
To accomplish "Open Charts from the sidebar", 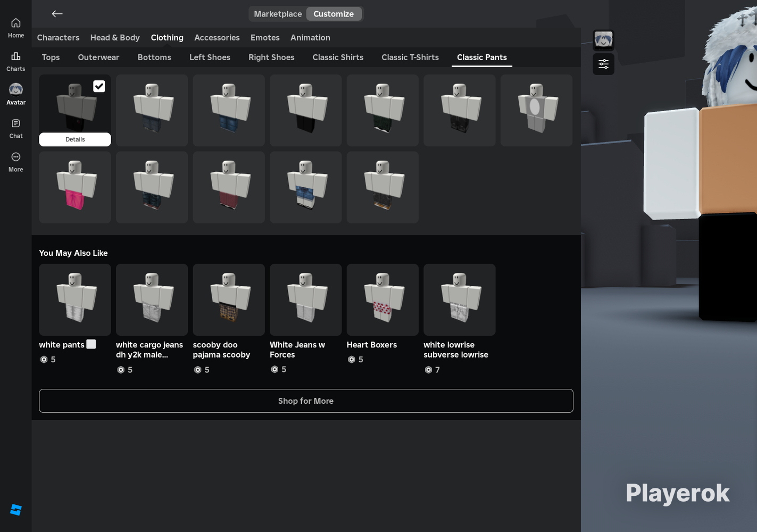I will 16,61.
